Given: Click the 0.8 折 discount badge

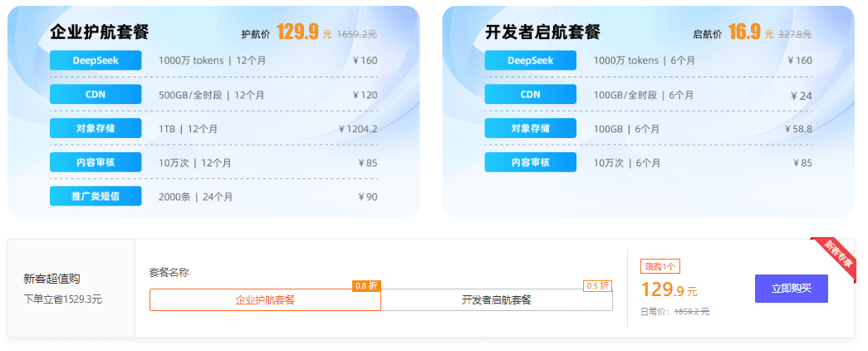Looking at the screenshot, I should [x=366, y=286].
